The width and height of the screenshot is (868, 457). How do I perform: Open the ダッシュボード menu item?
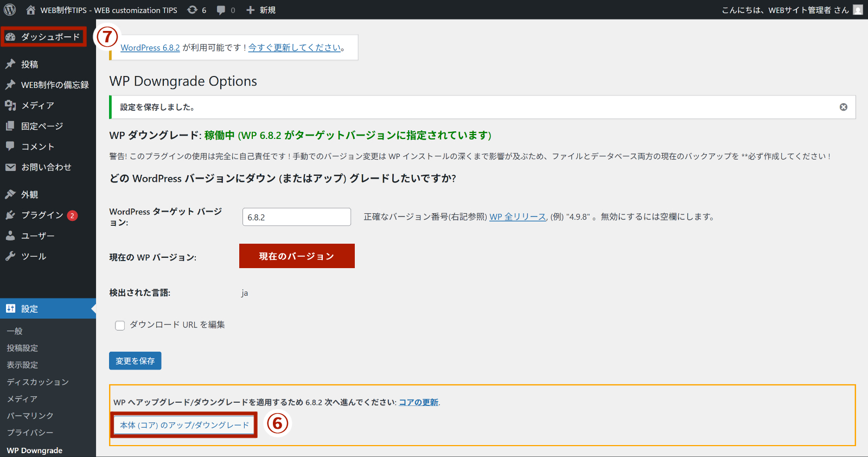(x=43, y=37)
